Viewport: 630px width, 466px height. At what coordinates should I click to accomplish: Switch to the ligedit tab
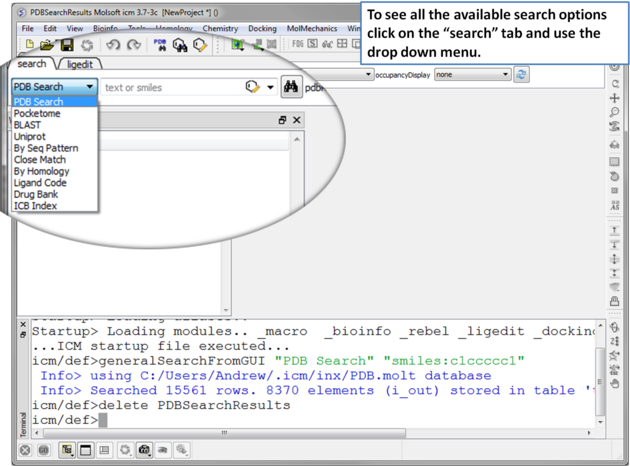78,64
